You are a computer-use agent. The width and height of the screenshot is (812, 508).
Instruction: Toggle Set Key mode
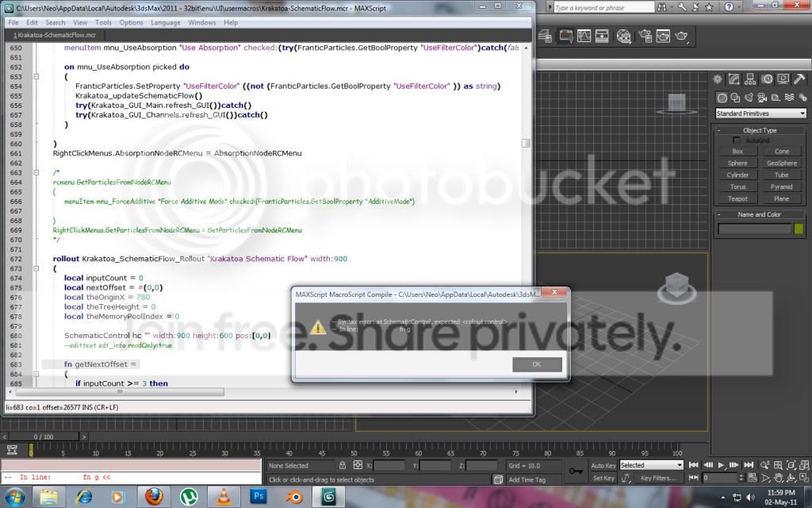(603, 478)
